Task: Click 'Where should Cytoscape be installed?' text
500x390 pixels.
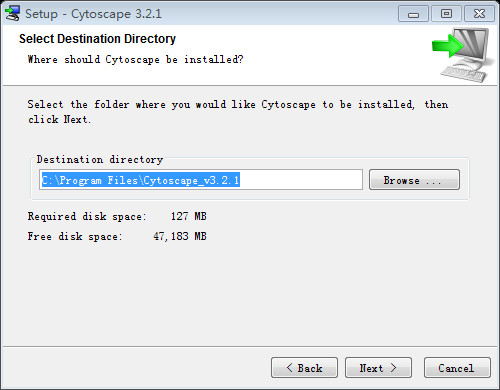Action: [136, 59]
